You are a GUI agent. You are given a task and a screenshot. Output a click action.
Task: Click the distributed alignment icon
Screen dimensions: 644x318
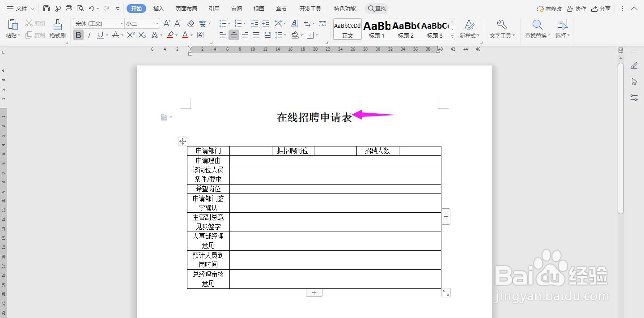coord(267,35)
